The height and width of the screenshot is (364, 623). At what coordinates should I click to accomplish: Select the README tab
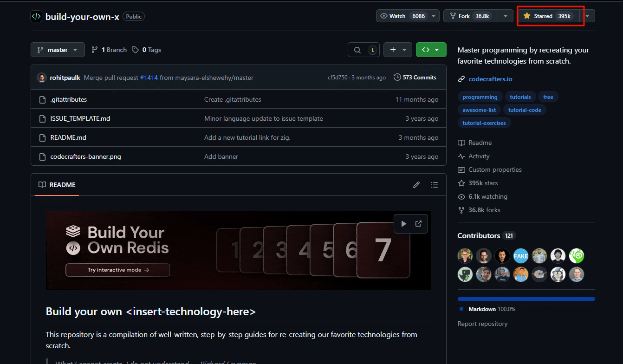[57, 185]
